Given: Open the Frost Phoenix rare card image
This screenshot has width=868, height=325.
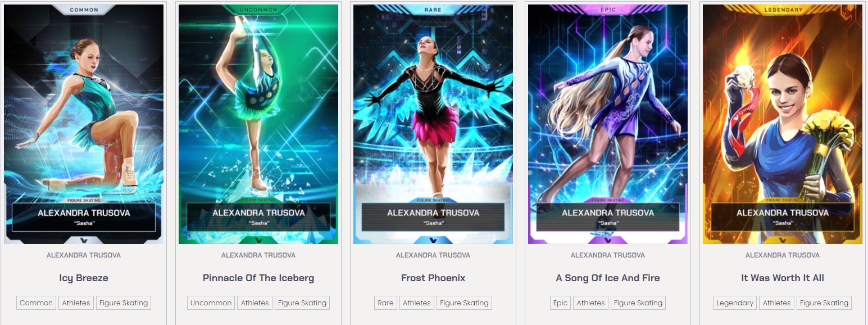Looking at the screenshot, I should (433, 124).
